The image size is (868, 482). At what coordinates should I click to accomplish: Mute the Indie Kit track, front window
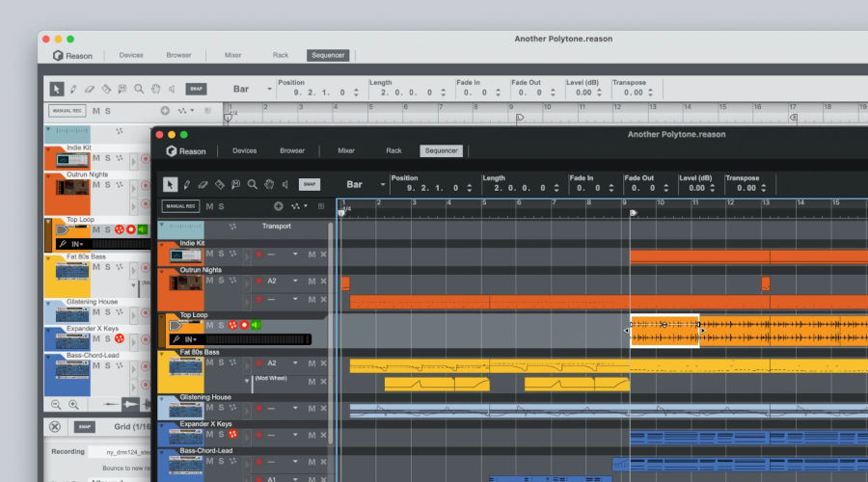coord(209,254)
